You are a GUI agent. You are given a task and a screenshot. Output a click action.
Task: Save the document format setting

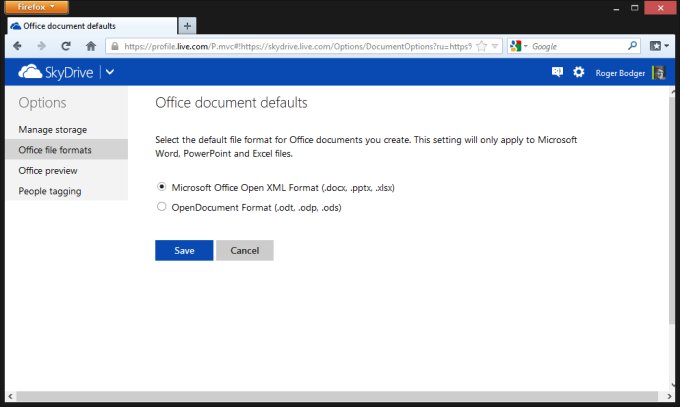point(184,250)
